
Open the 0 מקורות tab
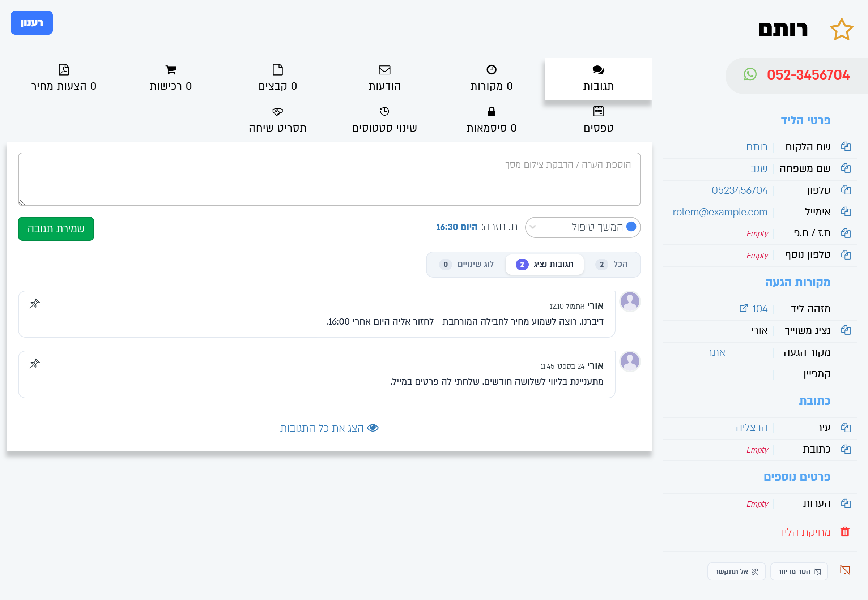(x=491, y=79)
